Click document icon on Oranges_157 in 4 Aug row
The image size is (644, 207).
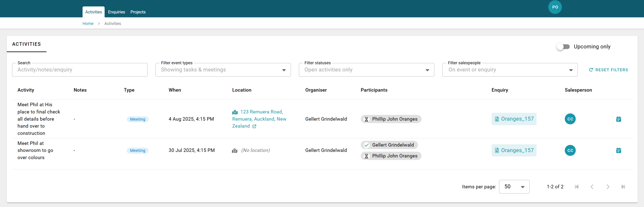(x=497, y=119)
